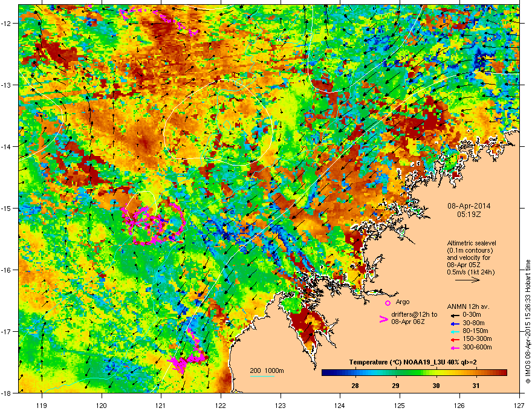Click the 05:19Z time label
The width and height of the screenshot is (532, 411).
coord(469,215)
